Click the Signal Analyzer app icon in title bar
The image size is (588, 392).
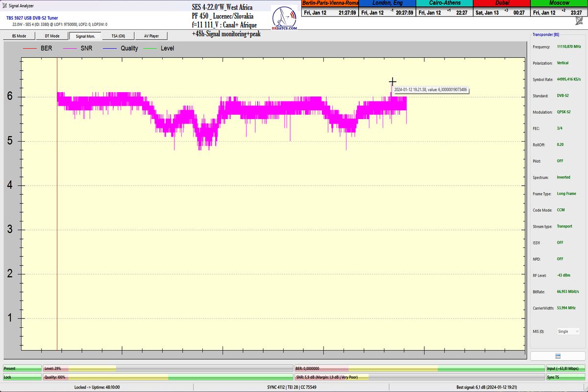[x=5, y=6]
